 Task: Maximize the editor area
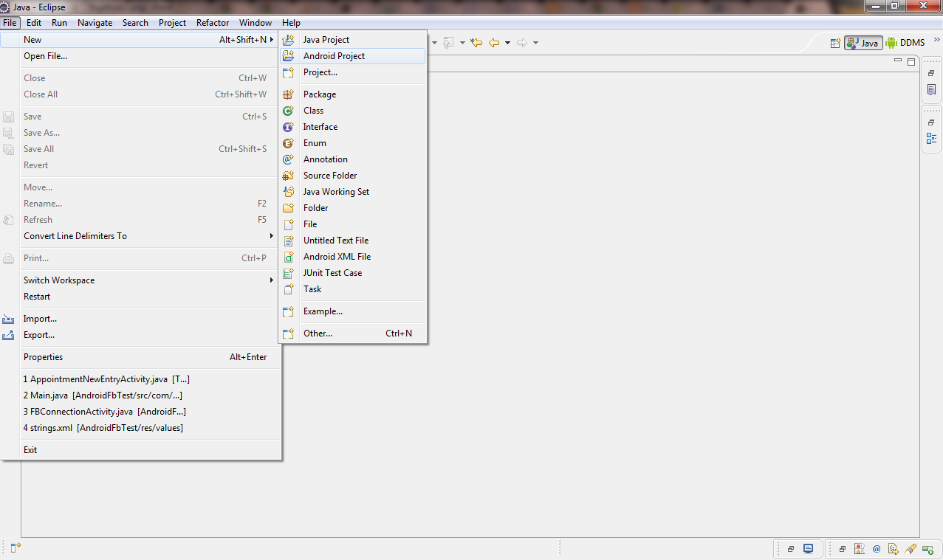[911, 63]
